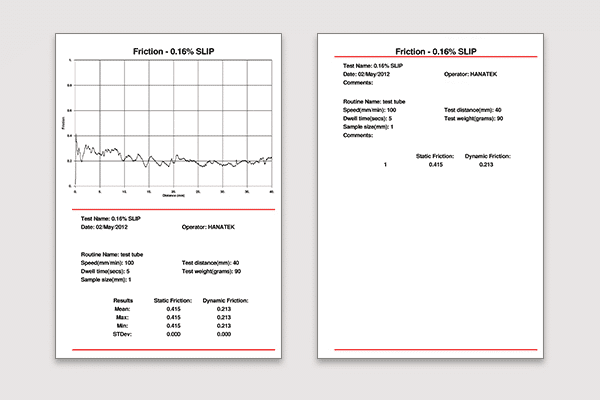Click the friction line graph on left page
The image size is (600, 400).
pos(174,125)
